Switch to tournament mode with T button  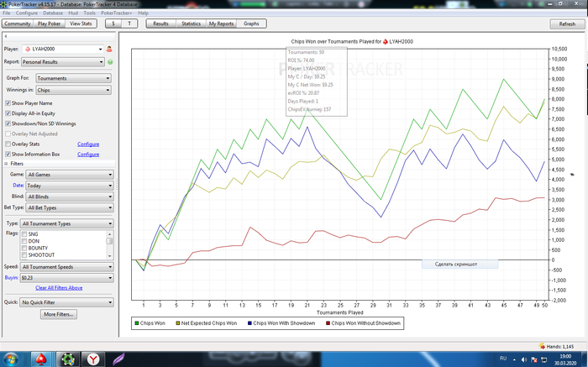click(x=129, y=24)
